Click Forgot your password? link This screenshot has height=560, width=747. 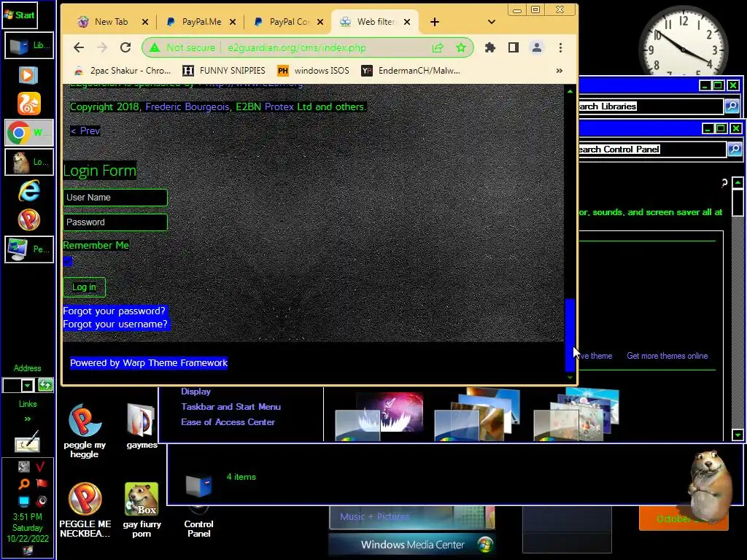(x=115, y=311)
